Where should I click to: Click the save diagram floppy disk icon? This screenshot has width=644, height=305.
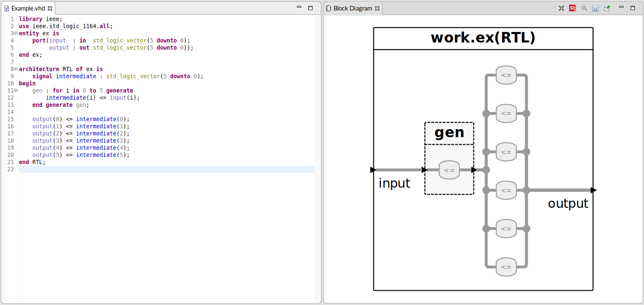coord(595,8)
